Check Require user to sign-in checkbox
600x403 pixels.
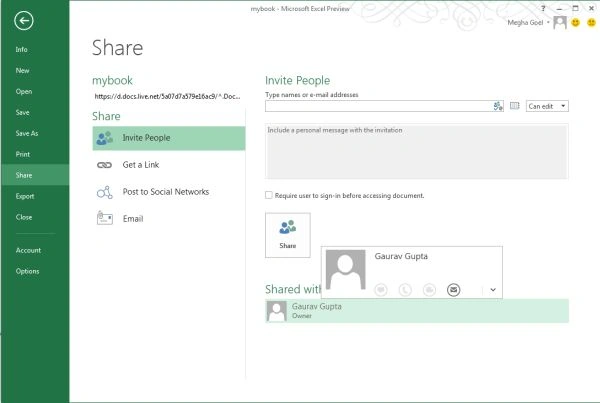269,195
